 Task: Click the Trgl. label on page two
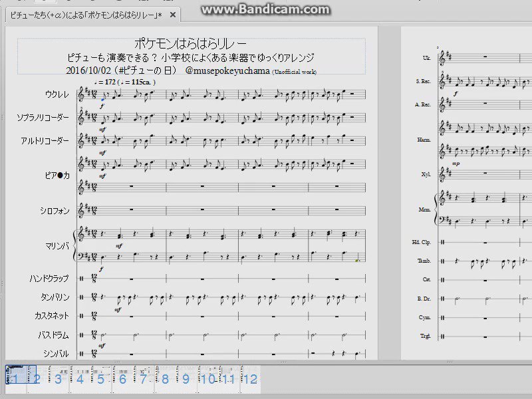(x=426, y=336)
